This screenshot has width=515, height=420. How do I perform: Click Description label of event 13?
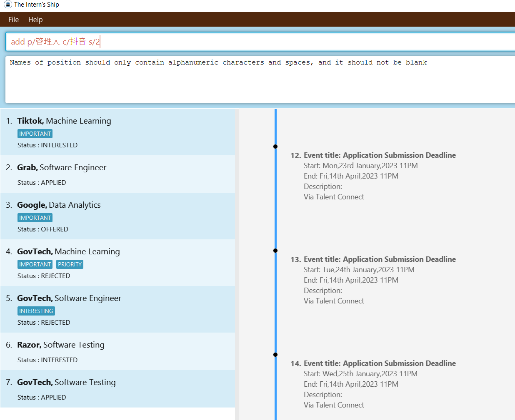pos(323,291)
